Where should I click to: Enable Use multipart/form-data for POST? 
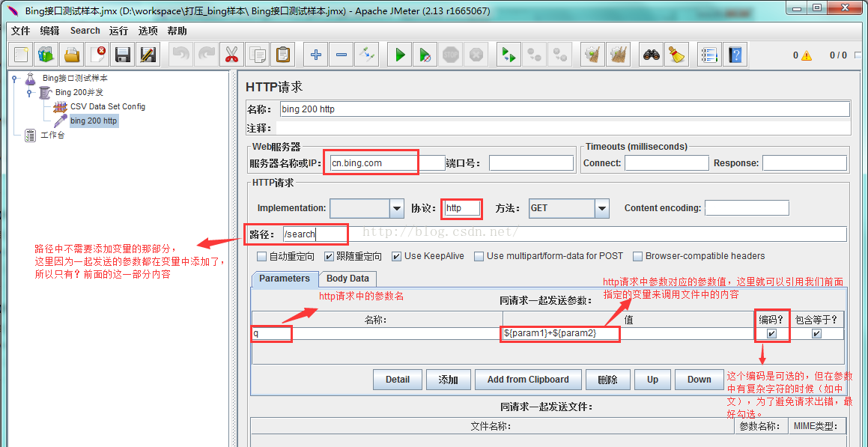pos(479,257)
